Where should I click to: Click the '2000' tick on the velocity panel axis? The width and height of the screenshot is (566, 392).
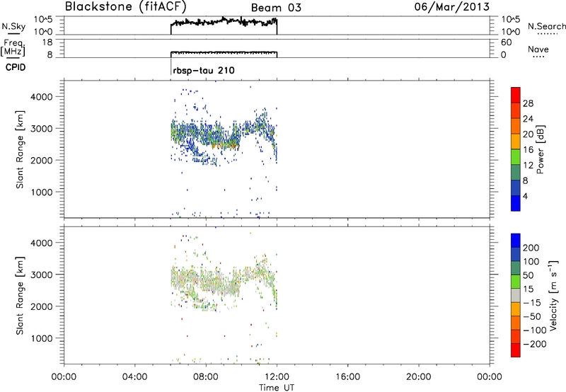pos(42,306)
